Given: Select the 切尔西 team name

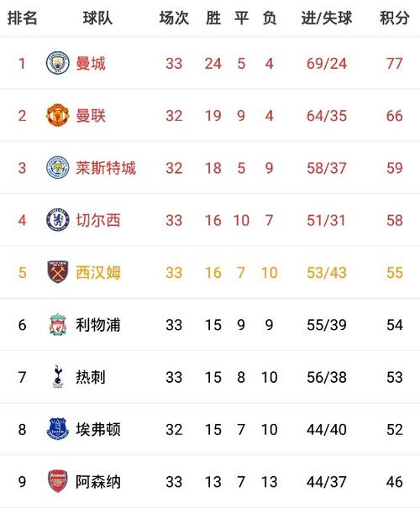Looking at the screenshot, I should point(98,220).
